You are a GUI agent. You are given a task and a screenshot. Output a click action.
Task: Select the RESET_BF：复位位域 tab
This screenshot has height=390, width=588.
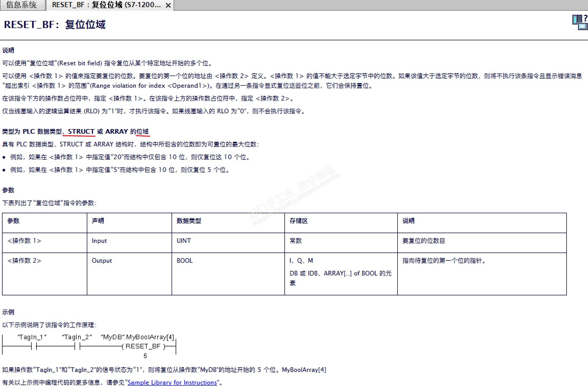pos(106,5)
